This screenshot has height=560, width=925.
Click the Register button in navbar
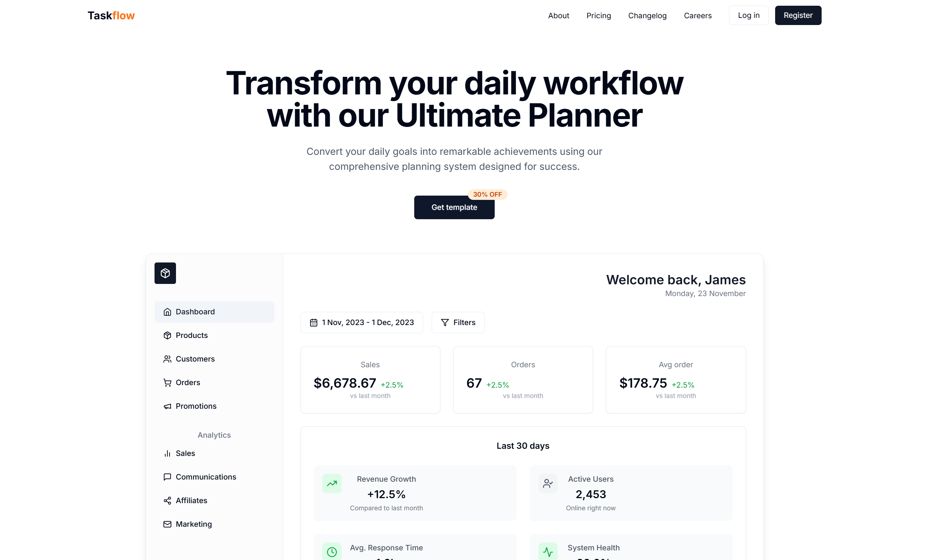click(798, 15)
